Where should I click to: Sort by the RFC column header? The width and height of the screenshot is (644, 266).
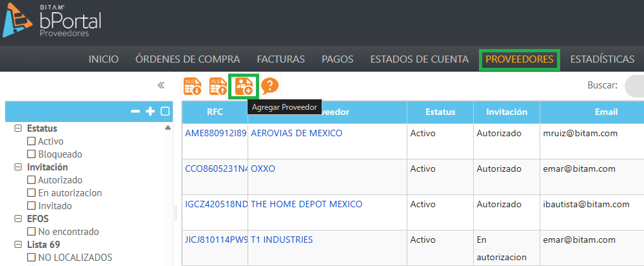215,112
